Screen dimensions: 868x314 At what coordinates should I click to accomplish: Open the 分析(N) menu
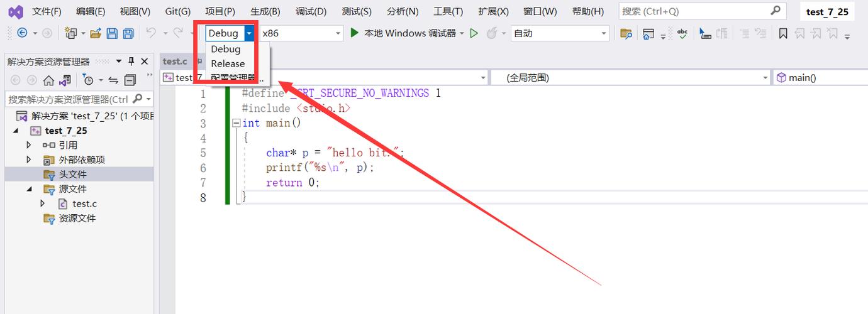403,11
